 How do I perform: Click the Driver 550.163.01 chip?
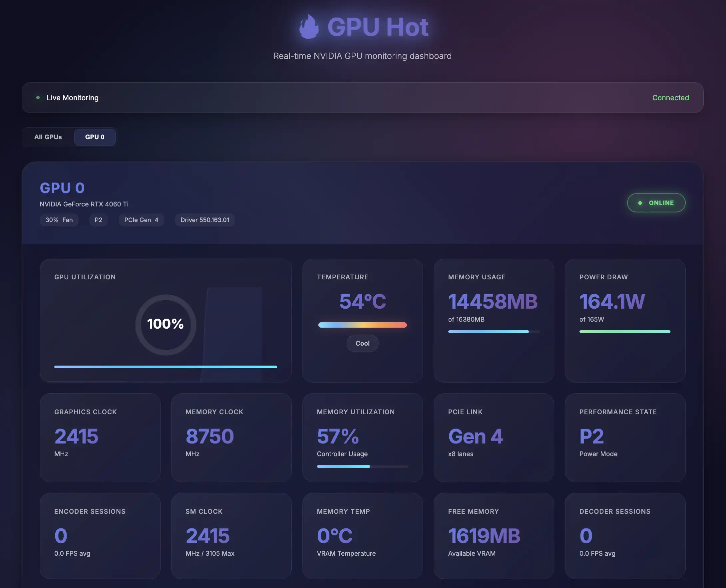204,220
